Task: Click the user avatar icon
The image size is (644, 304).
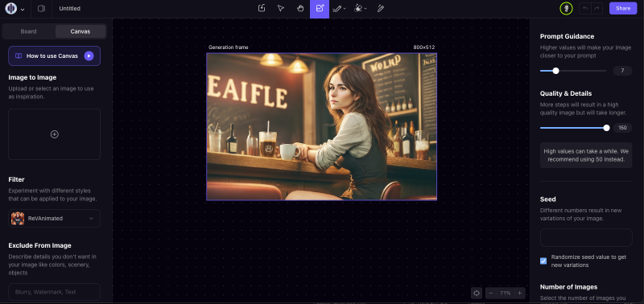Action: coord(567,9)
